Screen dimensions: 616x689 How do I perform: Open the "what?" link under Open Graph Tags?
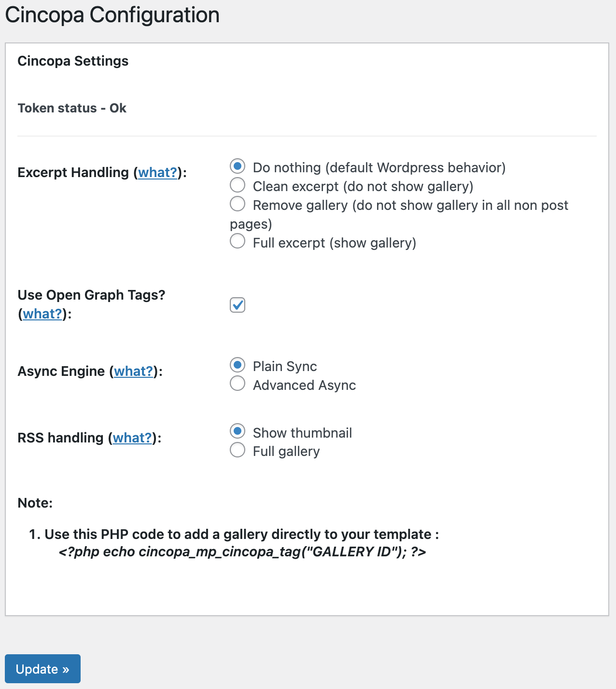point(42,314)
